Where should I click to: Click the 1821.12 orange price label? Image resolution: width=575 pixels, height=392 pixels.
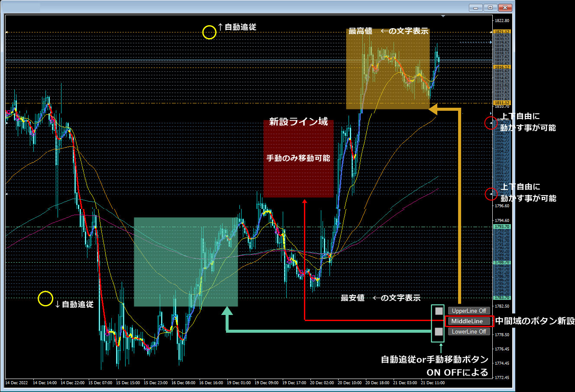point(502,32)
